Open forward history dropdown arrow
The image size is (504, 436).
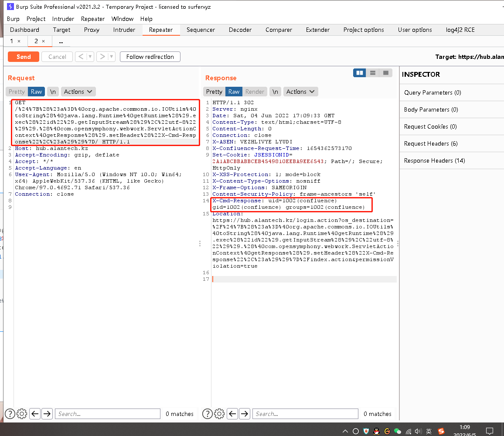(111, 57)
